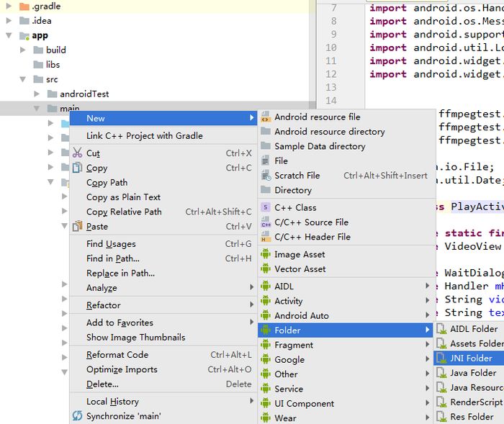The image size is (504, 424).
Task: Click the Scratch File icon
Action: tap(266, 175)
